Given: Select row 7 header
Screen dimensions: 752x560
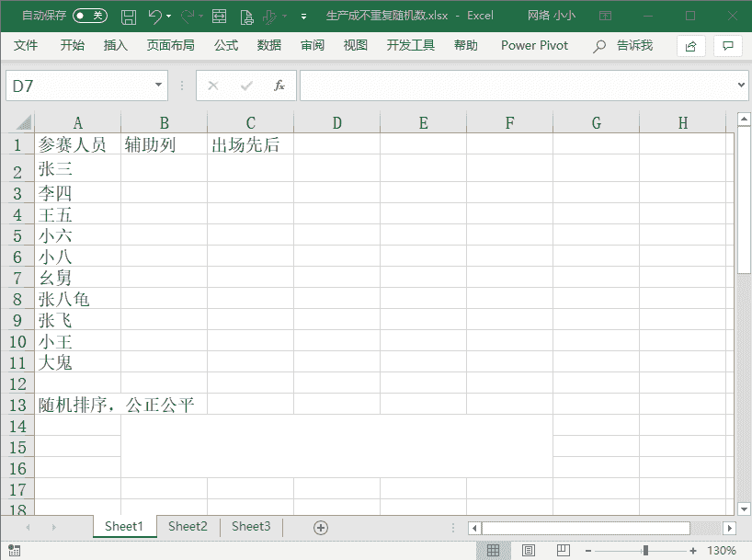Looking at the screenshot, I should (x=17, y=278).
